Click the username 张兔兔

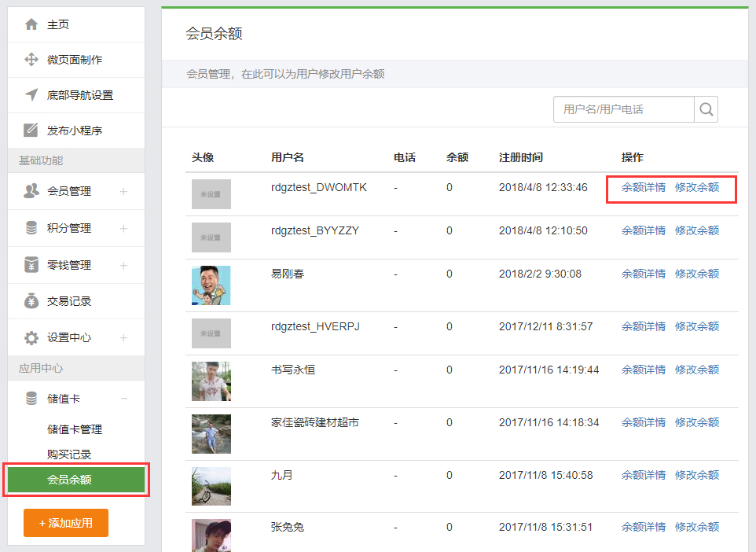(x=288, y=527)
